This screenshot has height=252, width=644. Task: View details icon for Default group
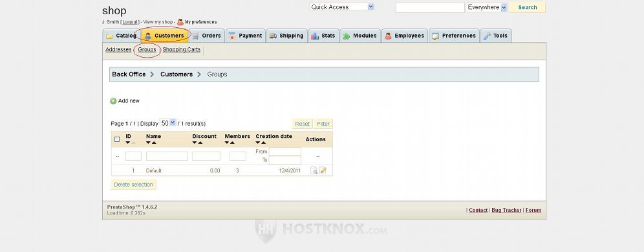pos(314,170)
